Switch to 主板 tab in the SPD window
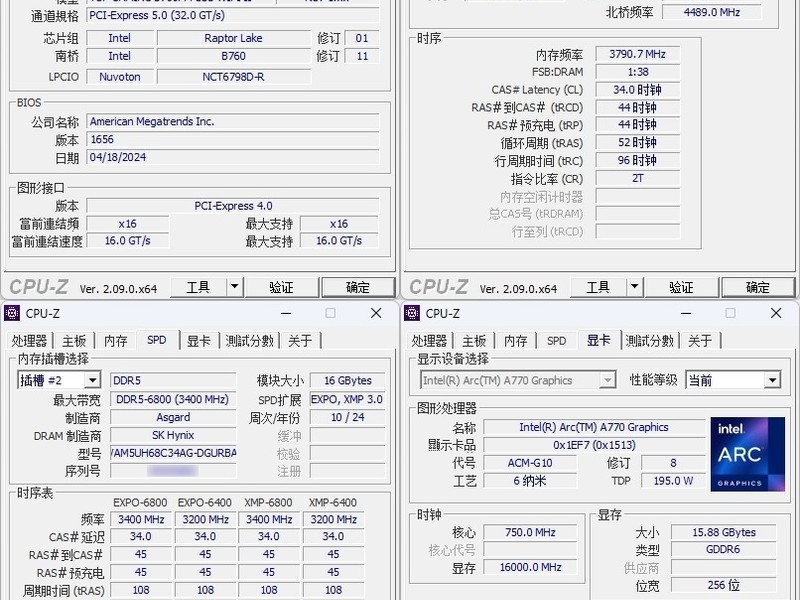800x600 pixels. 74,341
